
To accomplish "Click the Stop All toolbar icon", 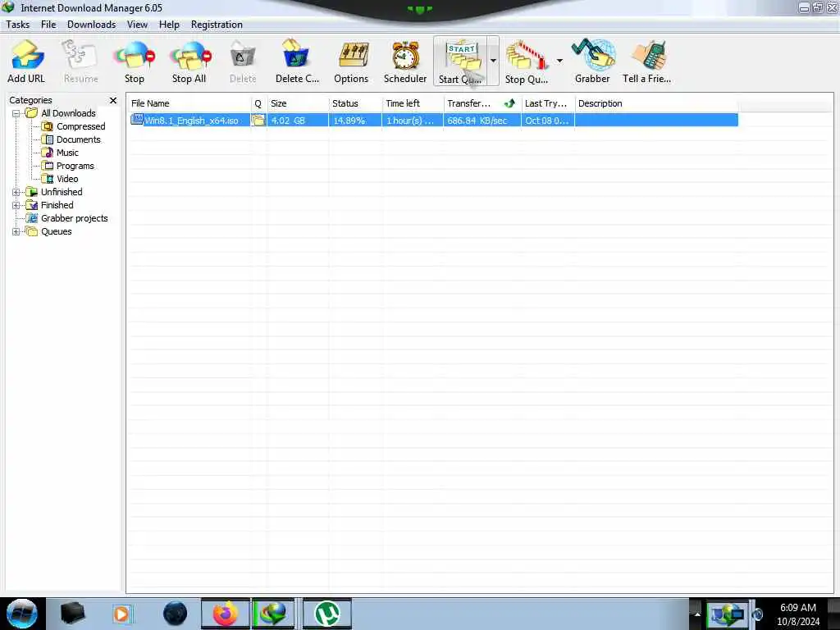I will [189, 61].
